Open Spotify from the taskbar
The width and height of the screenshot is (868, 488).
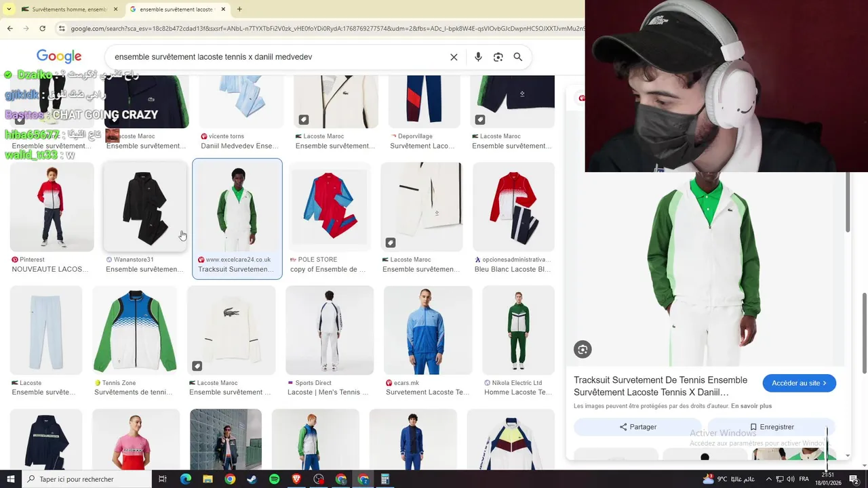pos(274,479)
